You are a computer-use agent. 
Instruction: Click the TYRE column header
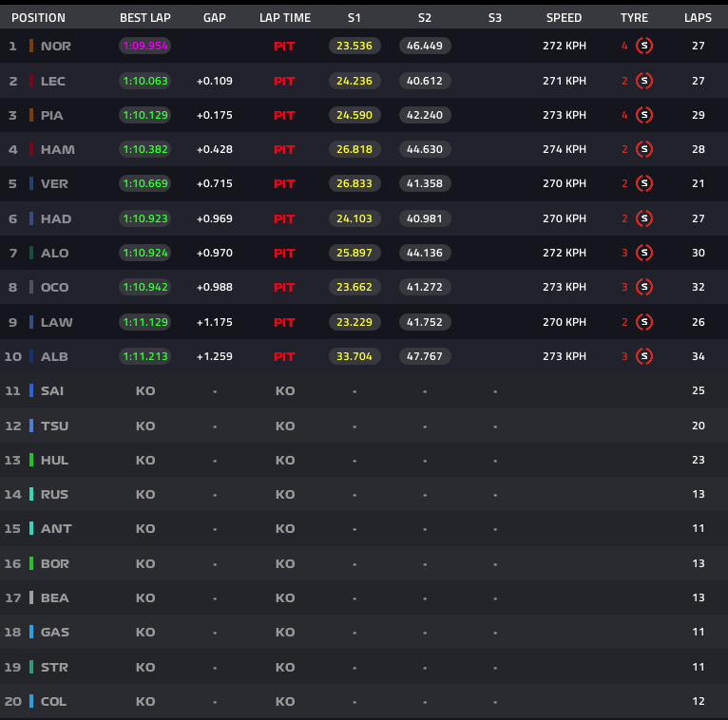pos(634,18)
